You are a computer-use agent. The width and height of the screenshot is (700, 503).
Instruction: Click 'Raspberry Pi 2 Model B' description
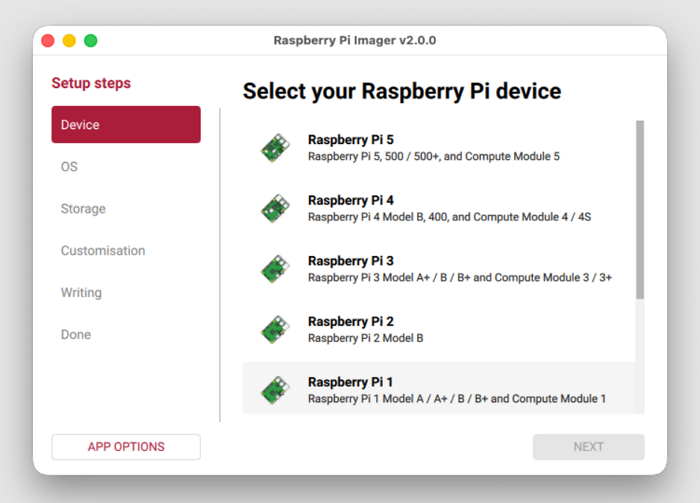point(366,338)
